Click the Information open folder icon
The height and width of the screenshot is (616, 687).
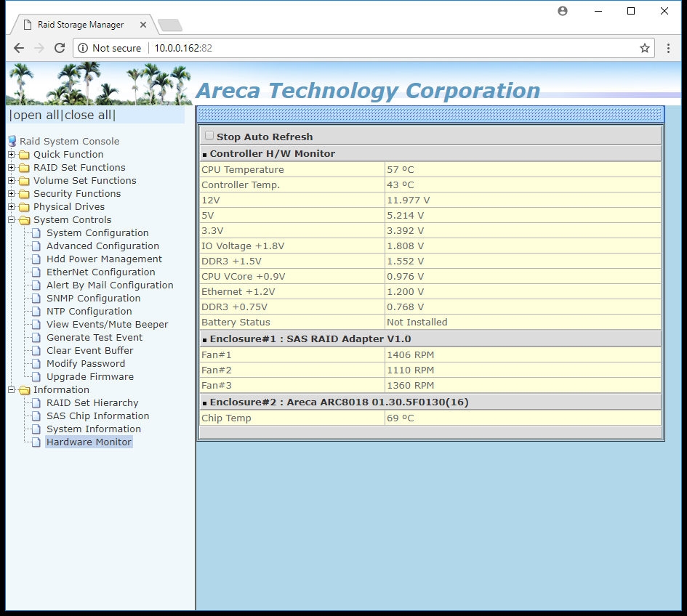point(25,389)
